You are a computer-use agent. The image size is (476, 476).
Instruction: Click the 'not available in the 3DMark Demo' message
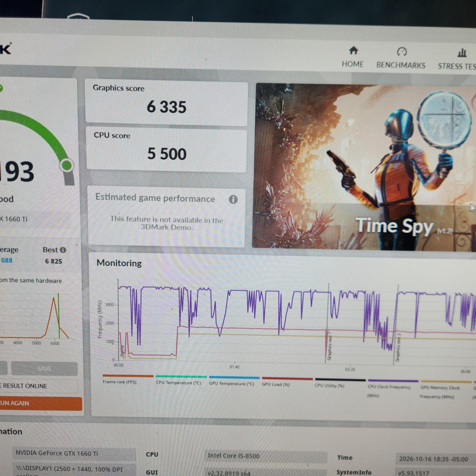[167, 223]
